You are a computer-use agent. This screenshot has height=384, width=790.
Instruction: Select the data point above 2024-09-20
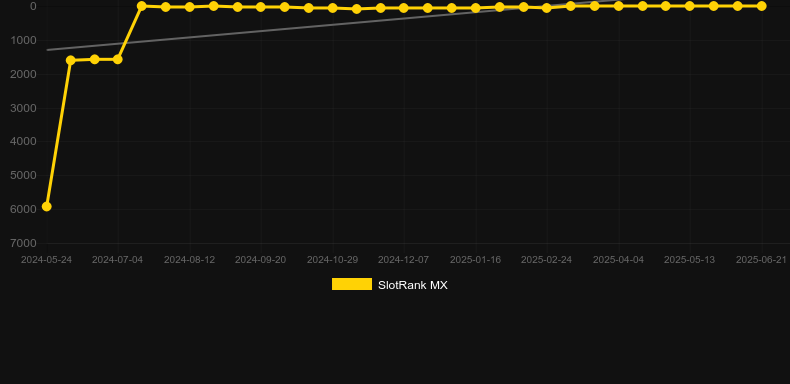260,7
